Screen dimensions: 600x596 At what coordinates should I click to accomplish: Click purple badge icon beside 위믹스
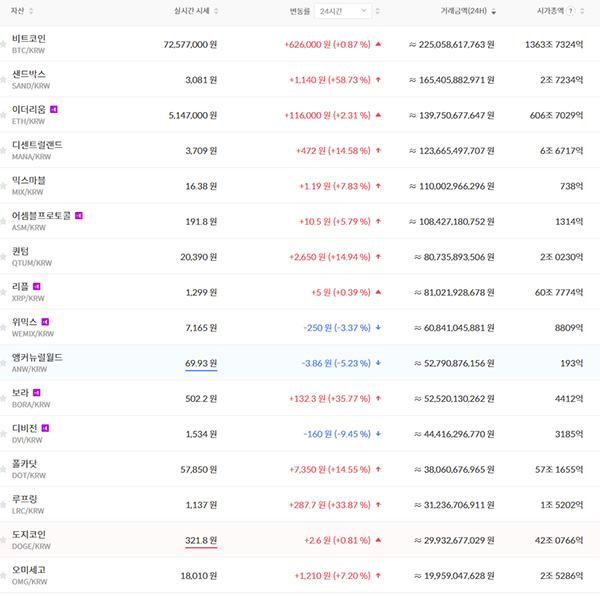click(x=45, y=322)
